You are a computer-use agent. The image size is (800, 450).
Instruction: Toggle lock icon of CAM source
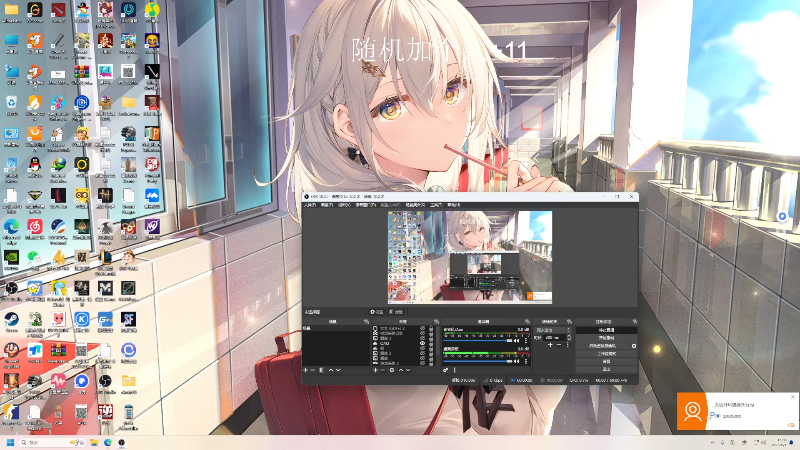click(x=431, y=343)
